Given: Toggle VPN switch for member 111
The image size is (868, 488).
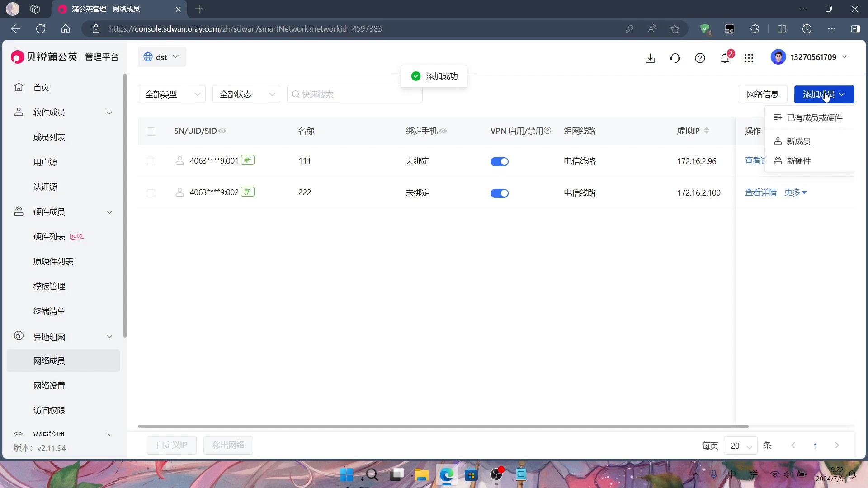Looking at the screenshot, I should [x=500, y=161].
